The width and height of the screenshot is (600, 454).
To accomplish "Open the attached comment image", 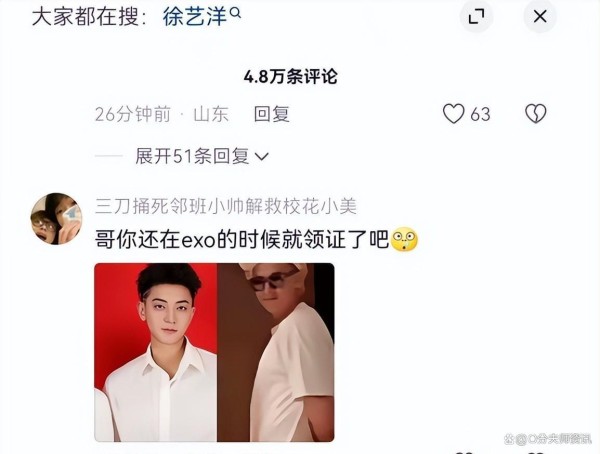I will 214,352.
